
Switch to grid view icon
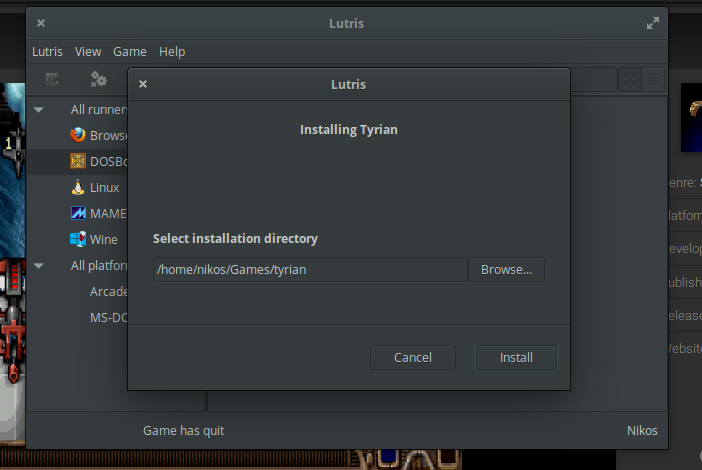(x=630, y=79)
